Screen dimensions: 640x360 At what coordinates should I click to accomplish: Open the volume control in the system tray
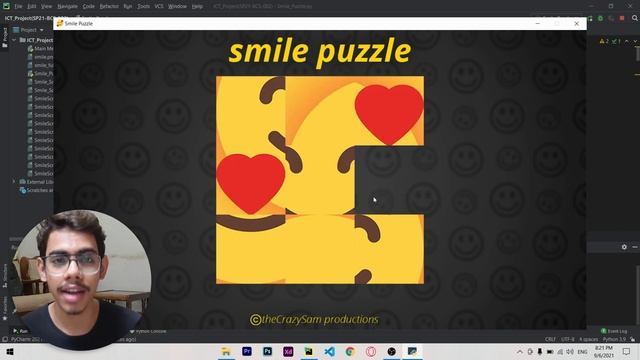click(570, 351)
